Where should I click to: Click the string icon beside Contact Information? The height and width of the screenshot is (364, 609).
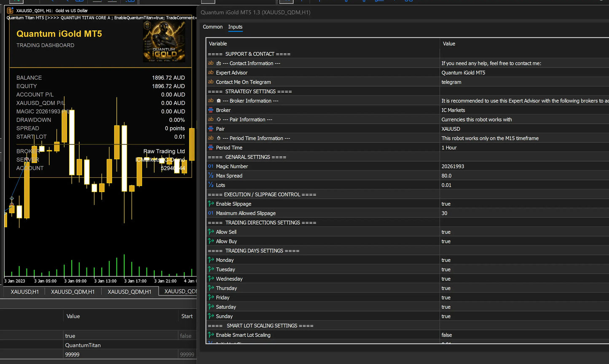(211, 63)
